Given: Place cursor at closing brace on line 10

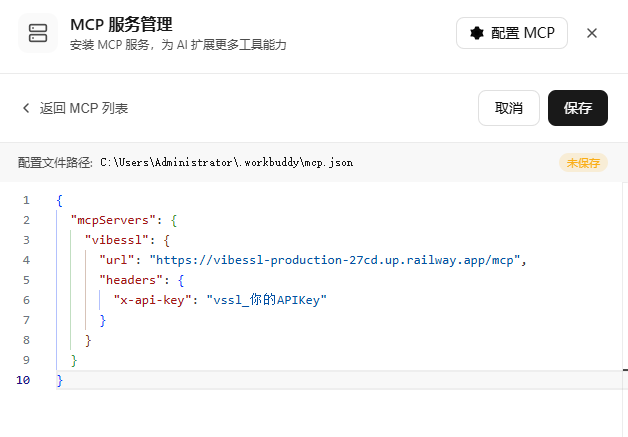Looking at the screenshot, I should [60, 380].
